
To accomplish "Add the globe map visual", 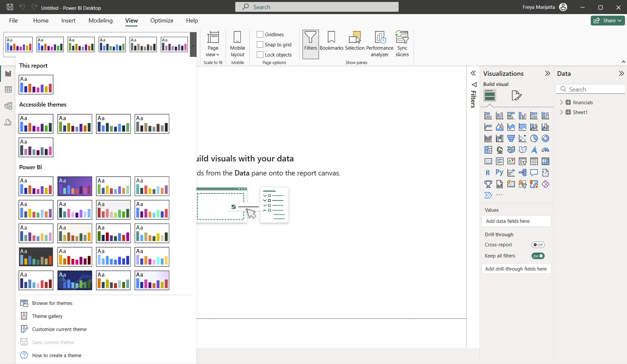I will [x=500, y=150].
